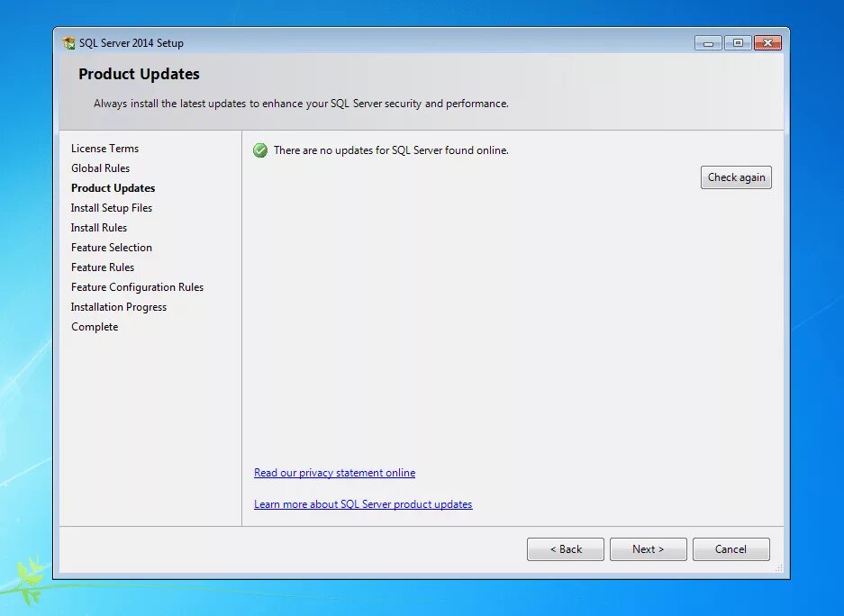Select the Global Rules step
This screenshot has width=844, height=616.
click(x=100, y=168)
